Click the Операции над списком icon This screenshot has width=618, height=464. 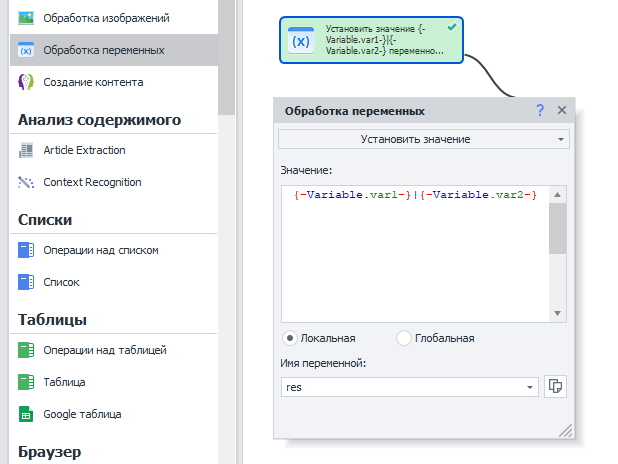(26, 250)
